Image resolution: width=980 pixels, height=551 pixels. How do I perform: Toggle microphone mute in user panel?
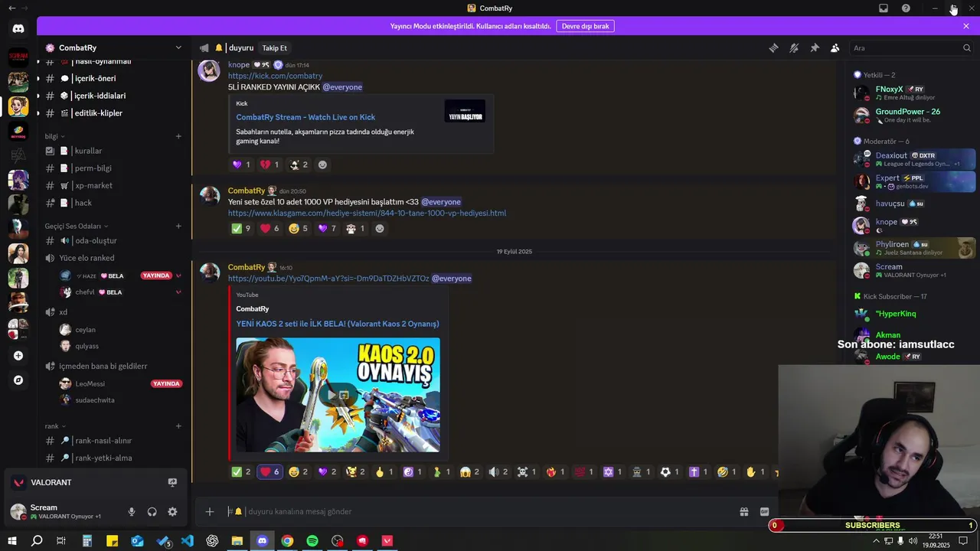click(132, 512)
